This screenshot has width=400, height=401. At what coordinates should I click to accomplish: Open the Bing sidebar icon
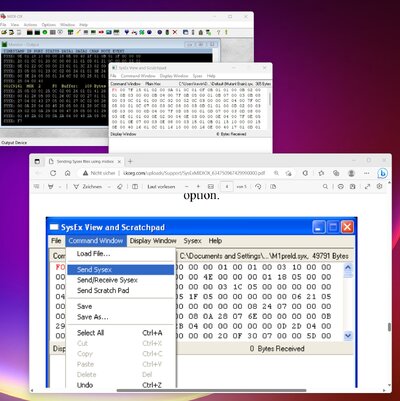point(383,174)
